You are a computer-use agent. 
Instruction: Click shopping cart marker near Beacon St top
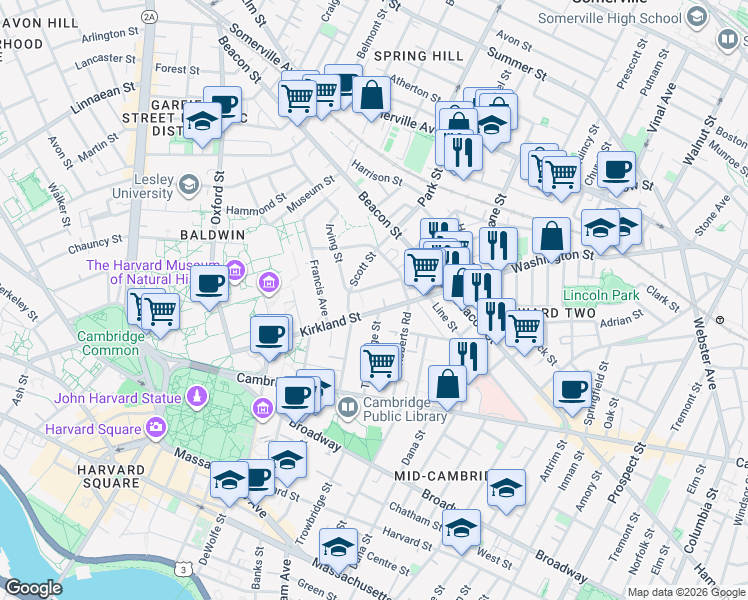pos(298,99)
